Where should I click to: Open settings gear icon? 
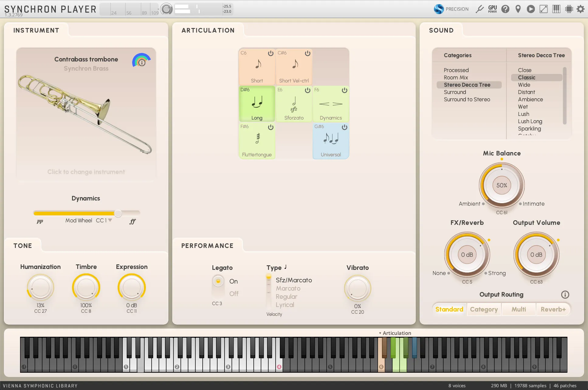(x=581, y=9)
